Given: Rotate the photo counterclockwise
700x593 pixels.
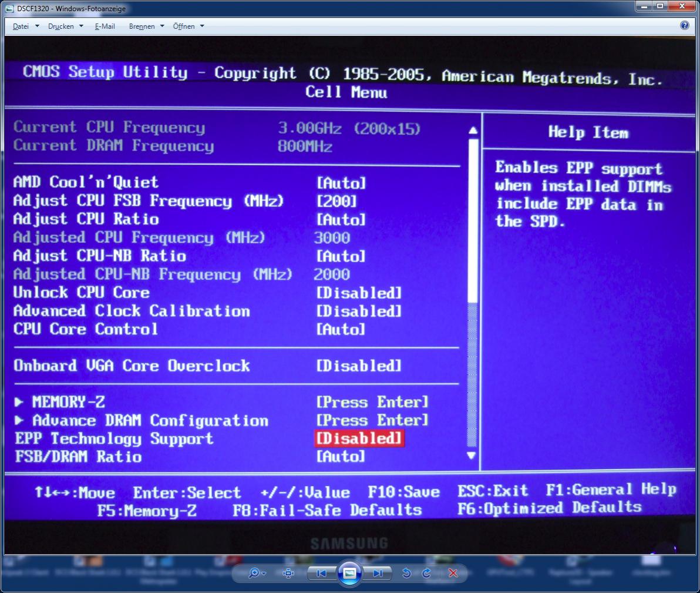Looking at the screenshot, I should click(x=406, y=573).
